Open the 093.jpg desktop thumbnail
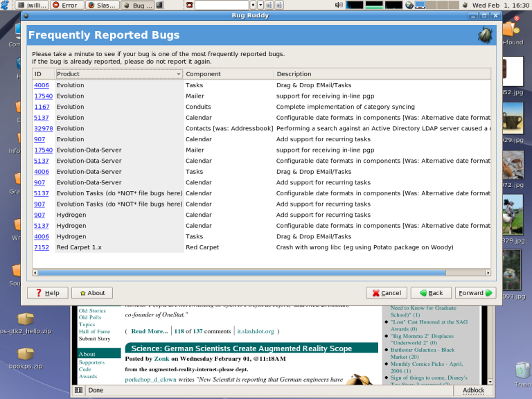This screenshot has height=399, width=532. 513,274
